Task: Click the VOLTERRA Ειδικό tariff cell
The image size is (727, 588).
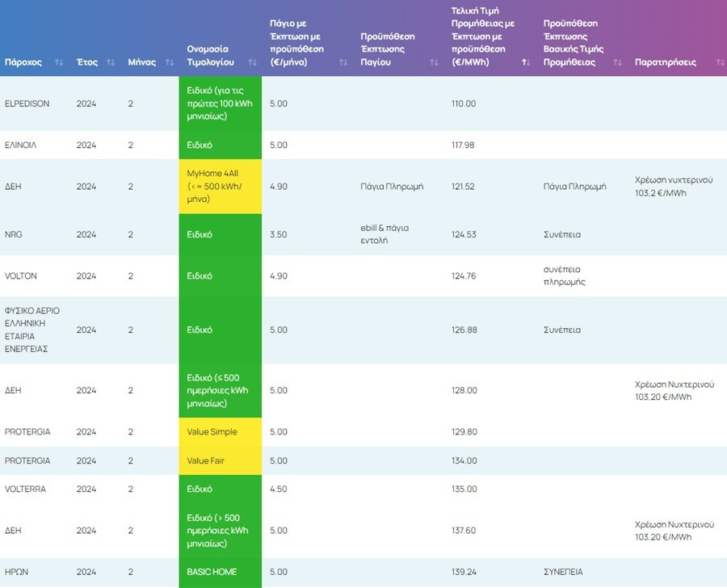Action: tap(221, 489)
